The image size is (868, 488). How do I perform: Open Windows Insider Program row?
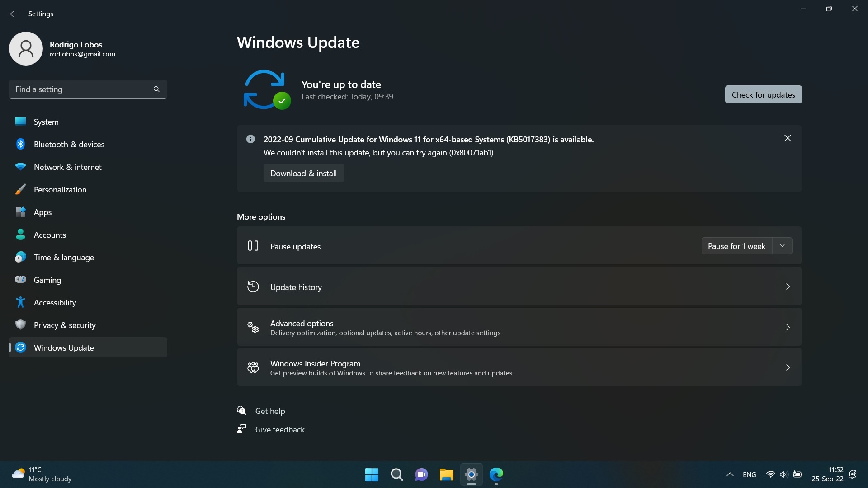pos(519,367)
